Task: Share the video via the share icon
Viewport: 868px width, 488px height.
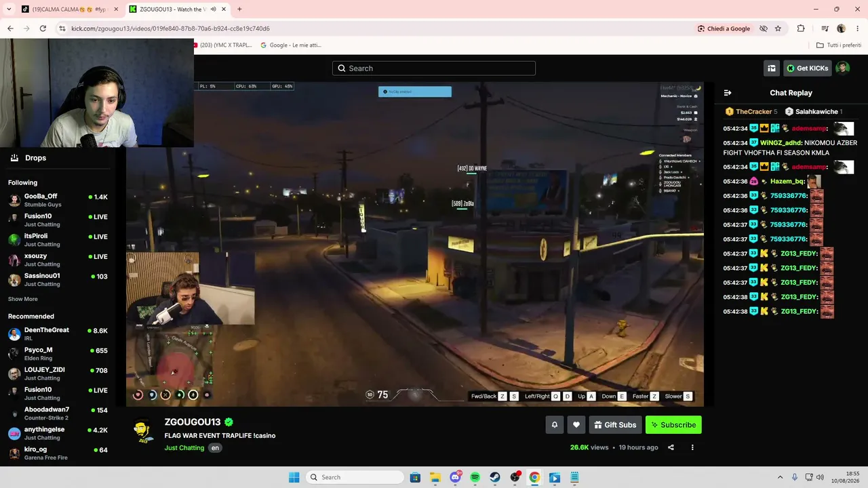Action: coord(671,447)
